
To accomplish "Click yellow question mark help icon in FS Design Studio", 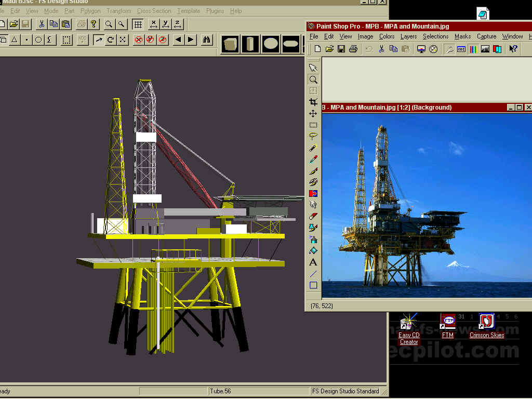I will [x=94, y=24].
